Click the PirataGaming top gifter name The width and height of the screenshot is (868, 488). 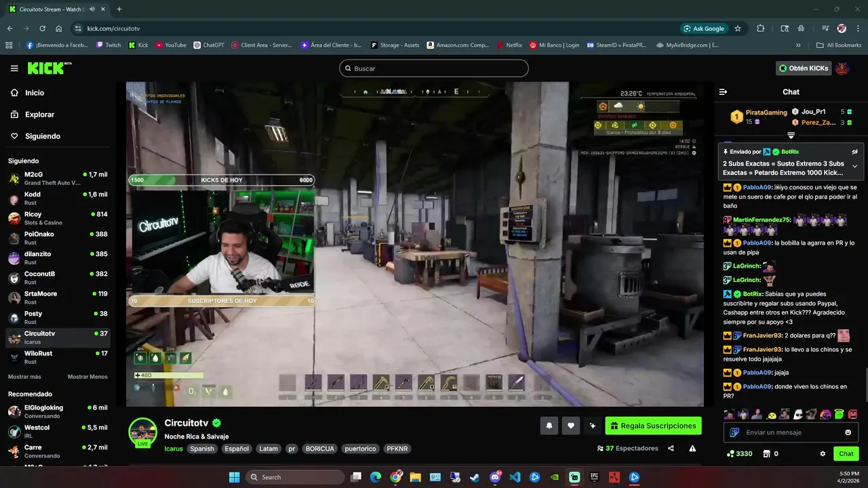766,113
